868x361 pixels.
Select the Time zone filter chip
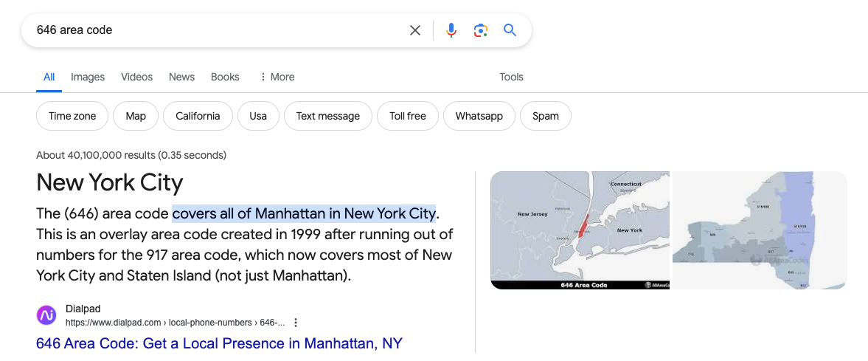tap(72, 116)
